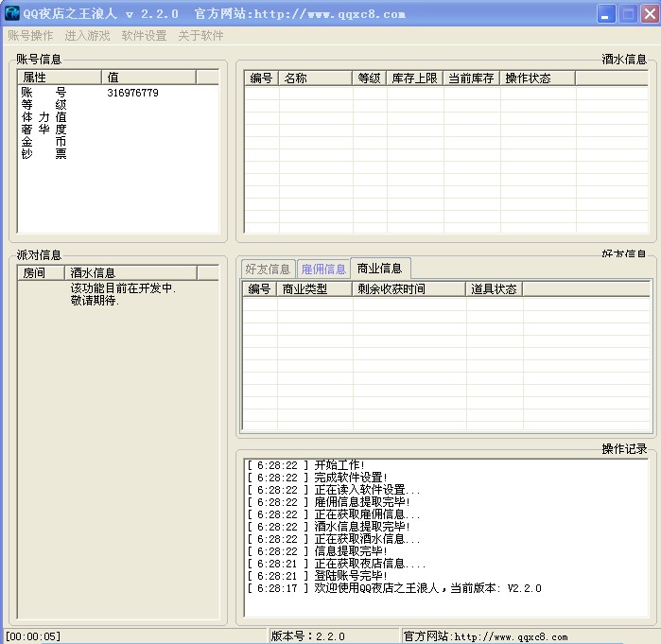The image size is (661, 644).
Task: Select the 金 币 attribute row
Action: 43,141
